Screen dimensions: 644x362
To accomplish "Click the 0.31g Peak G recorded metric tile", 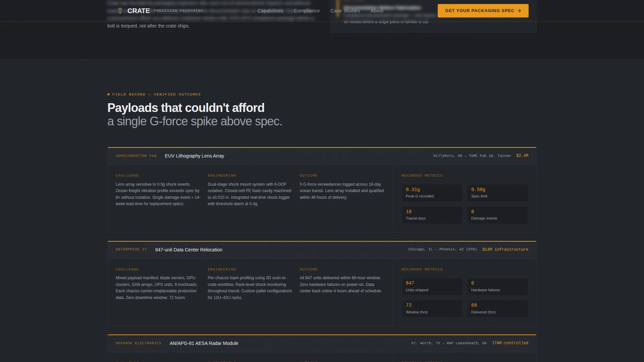I will (x=432, y=193).
